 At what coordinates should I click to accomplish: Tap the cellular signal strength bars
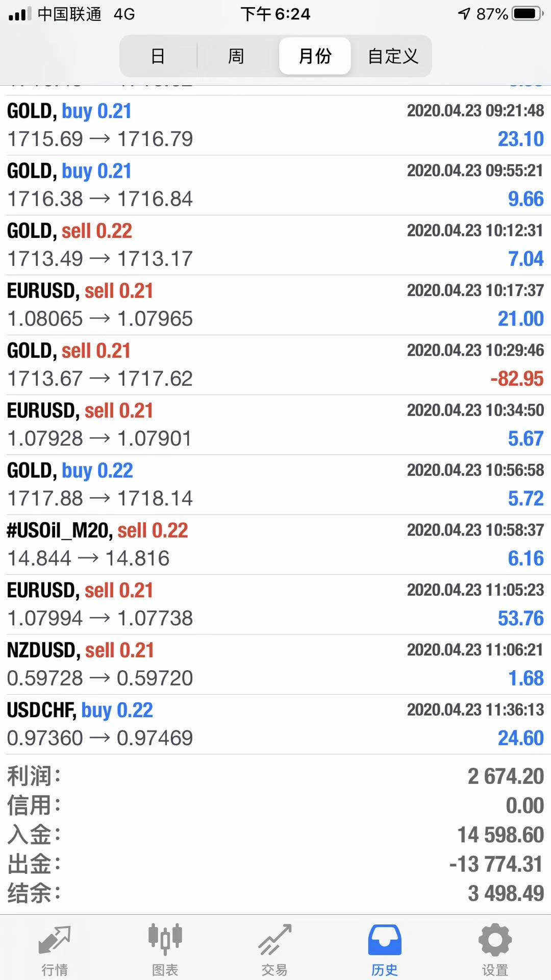point(19,14)
